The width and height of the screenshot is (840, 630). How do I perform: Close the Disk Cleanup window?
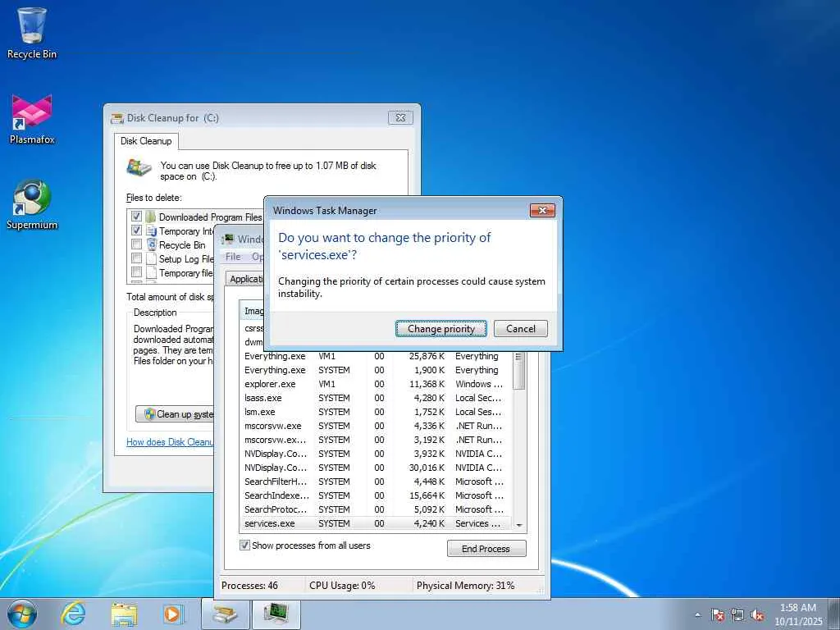pos(400,118)
